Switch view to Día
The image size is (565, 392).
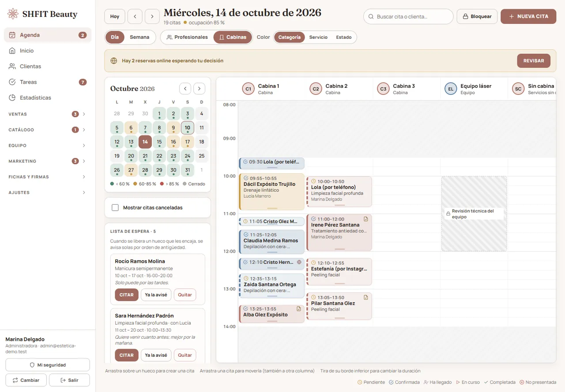(x=115, y=37)
